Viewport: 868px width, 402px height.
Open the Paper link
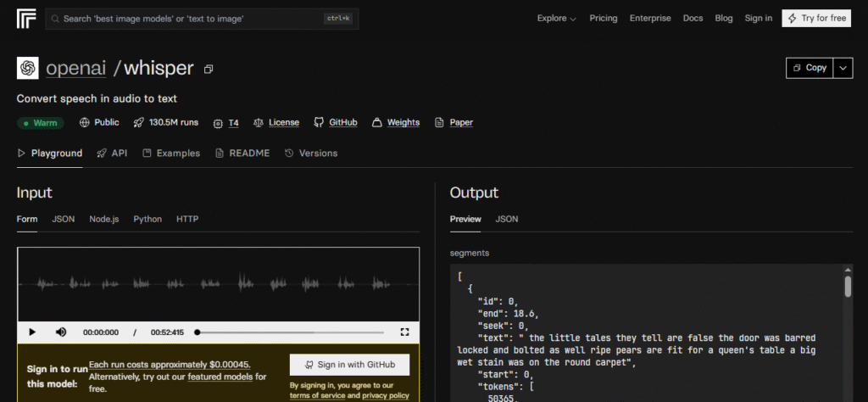click(x=461, y=123)
